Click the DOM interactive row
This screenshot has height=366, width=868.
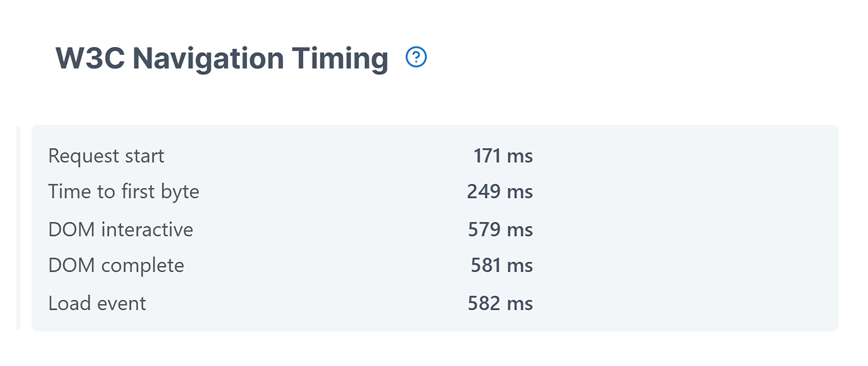(x=316, y=229)
